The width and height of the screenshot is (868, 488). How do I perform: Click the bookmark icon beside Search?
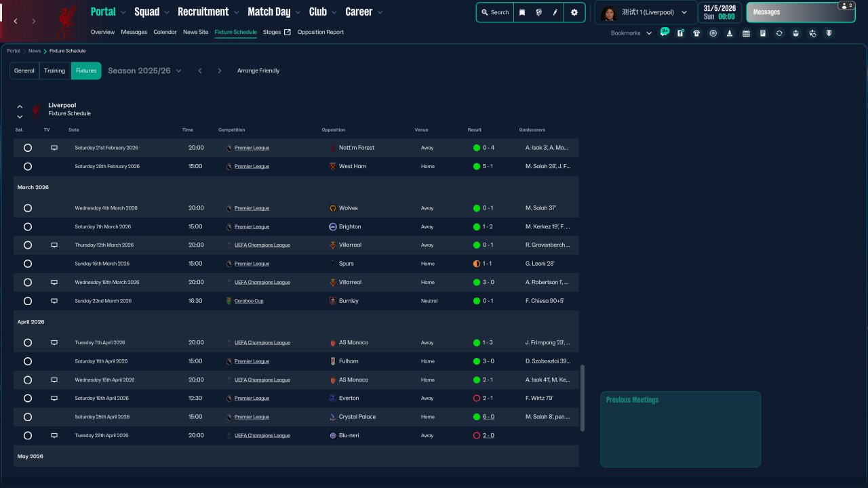522,12
